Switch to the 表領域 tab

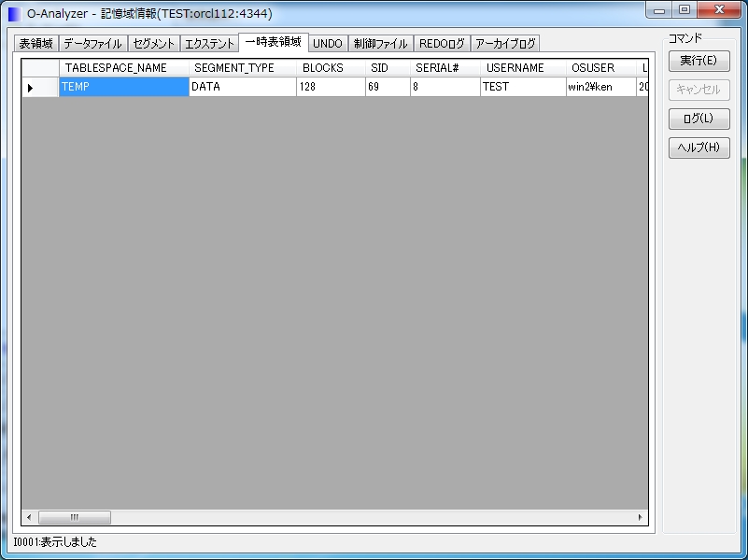[36, 44]
